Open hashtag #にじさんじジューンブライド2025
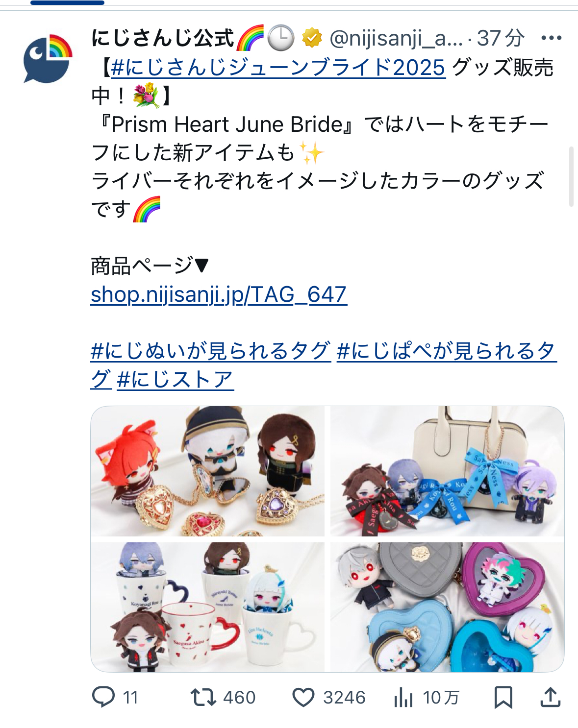 [x=278, y=67]
